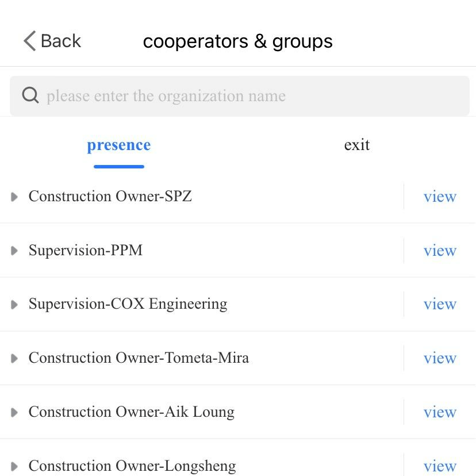Expand the Construction Owner-SPZ triangle
The image size is (476, 476).
14,197
